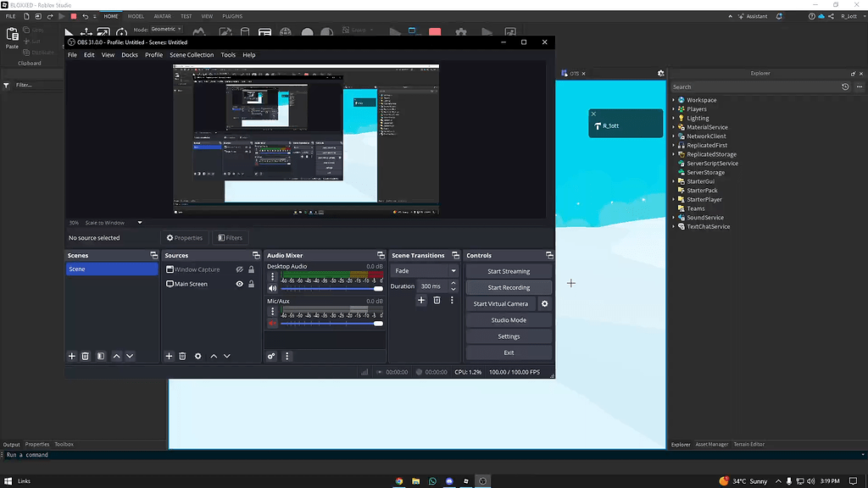Open source properties gear in Sources panel
Viewport: 868px width, 488px height.
(198, 357)
